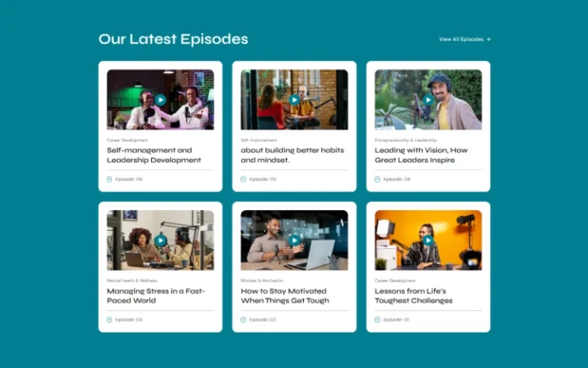Viewport: 588px width, 368px height.
Task: Click the episode icon beside Episode: 04
Action: [377, 179]
